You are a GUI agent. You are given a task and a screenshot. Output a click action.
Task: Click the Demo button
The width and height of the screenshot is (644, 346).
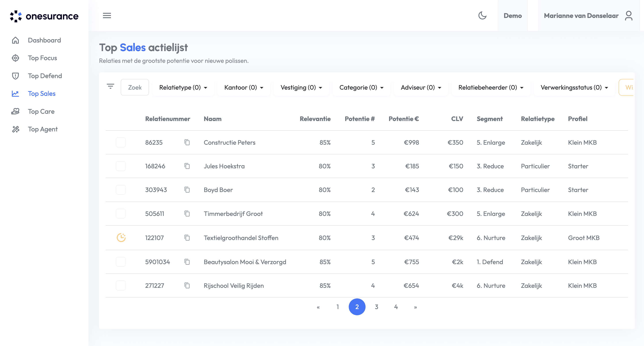click(x=513, y=15)
